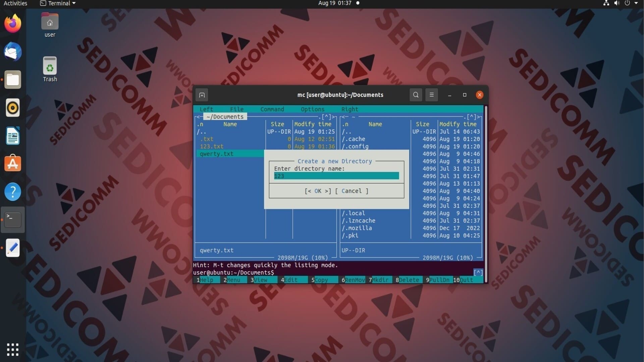Open the Right menu in mc
644x362 pixels.
click(350, 109)
